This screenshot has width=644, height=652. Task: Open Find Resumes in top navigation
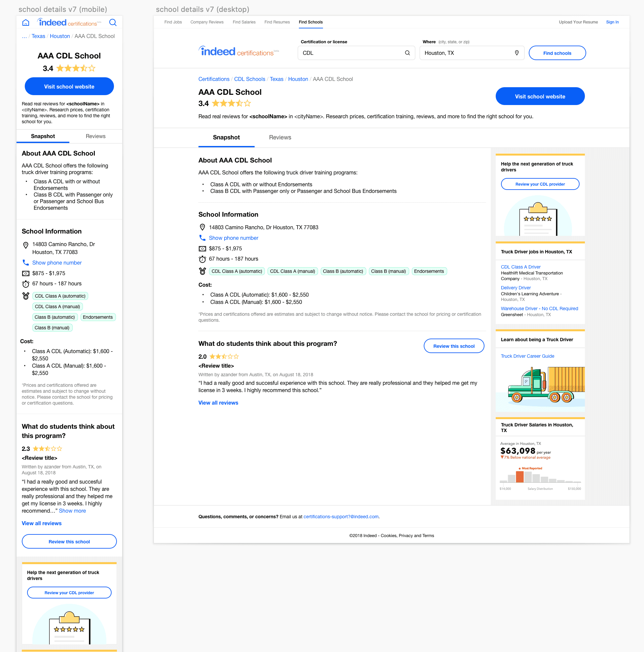pyautogui.click(x=277, y=22)
